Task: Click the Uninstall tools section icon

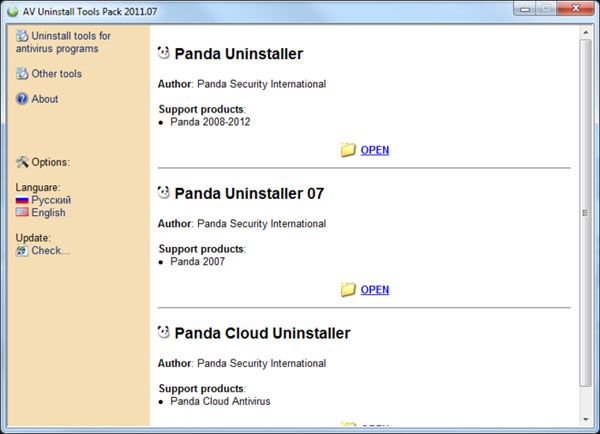Action: pos(22,36)
